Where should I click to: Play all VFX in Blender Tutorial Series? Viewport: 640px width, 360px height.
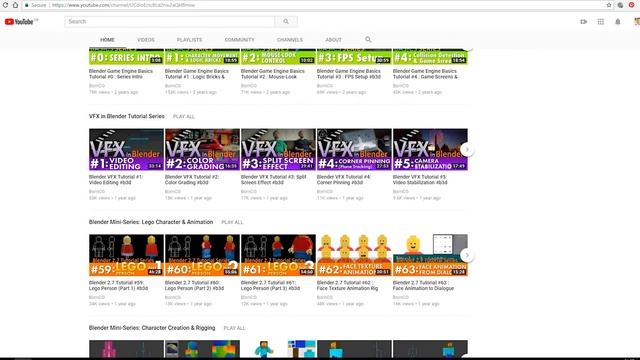click(x=184, y=117)
